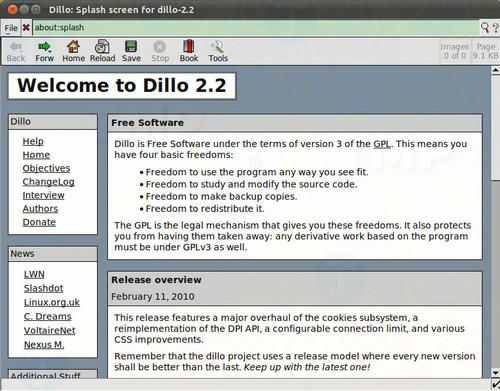The width and height of the screenshot is (500, 391).
Task: Follow the ChangeLog link
Action: pos(48,182)
